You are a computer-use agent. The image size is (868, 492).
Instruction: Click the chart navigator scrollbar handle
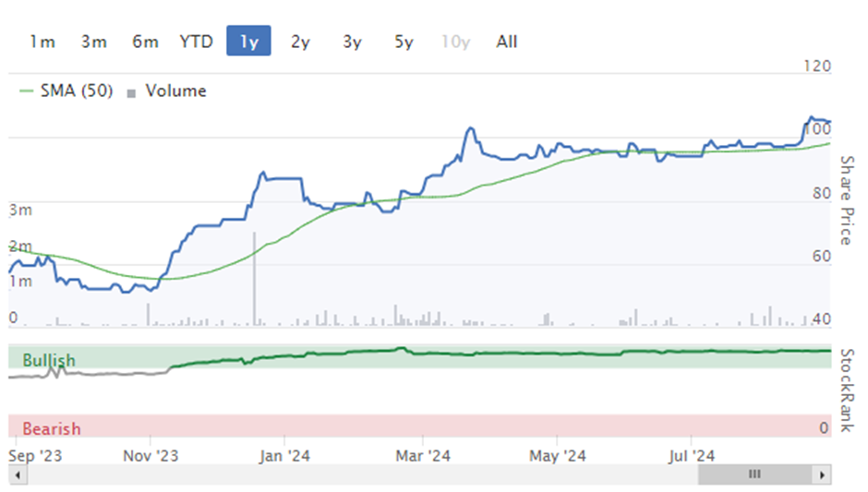point(755,474)
